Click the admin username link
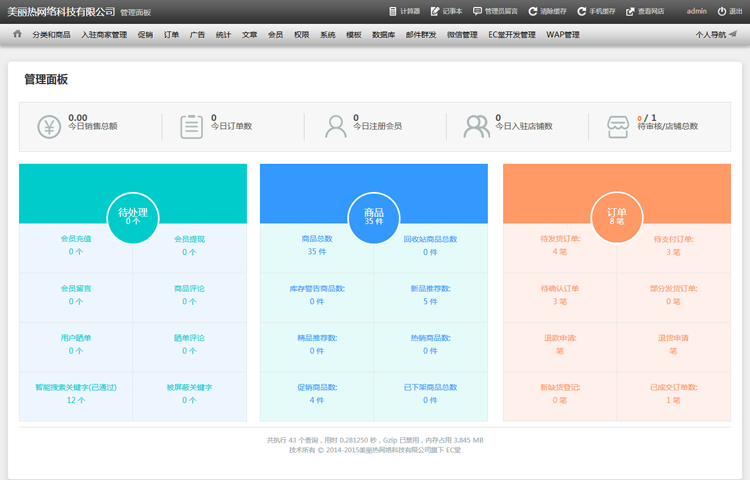This screenshot has width=750, height=480. 696,11
